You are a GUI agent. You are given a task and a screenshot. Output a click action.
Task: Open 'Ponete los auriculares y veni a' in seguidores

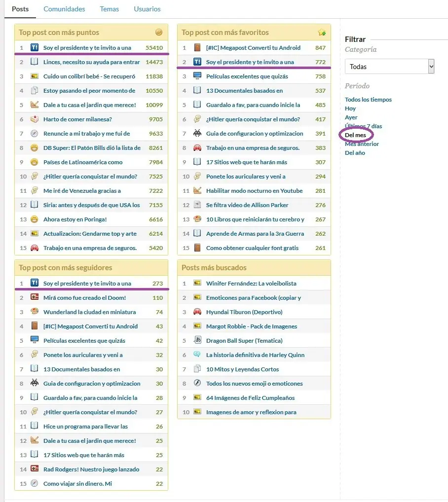(x=83, y=355)
